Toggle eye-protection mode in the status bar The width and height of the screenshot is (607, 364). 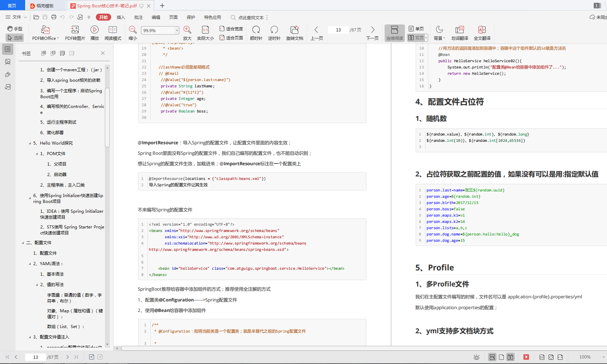click(x=477, y=357)
